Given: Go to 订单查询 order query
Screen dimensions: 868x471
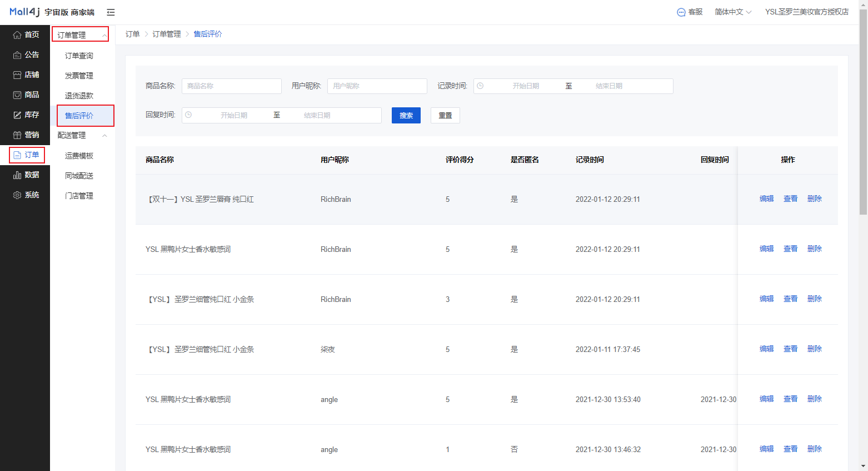Looking at the screenshot, I should 79,56.
